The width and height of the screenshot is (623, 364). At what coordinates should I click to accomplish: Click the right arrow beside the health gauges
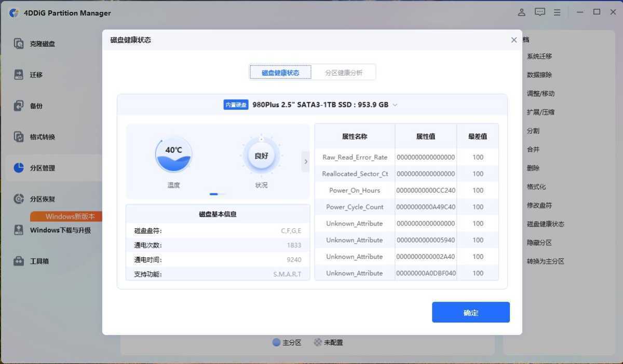click(305, 161)
